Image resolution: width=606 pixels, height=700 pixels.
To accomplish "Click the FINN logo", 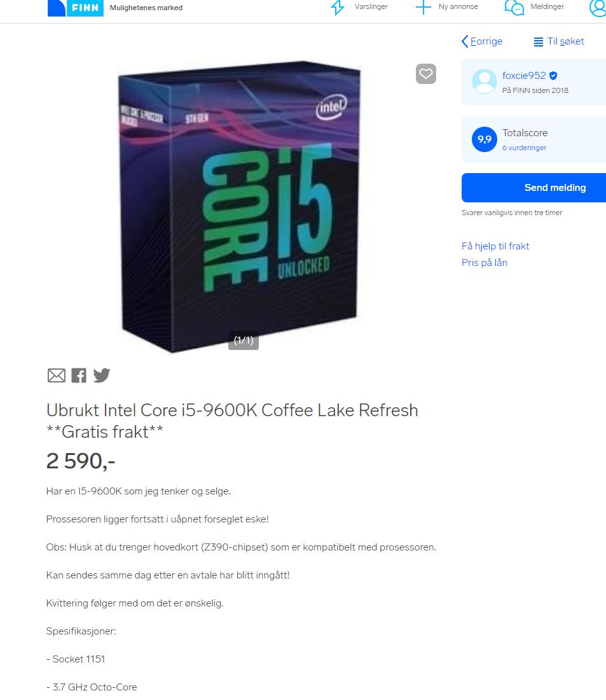I will coord(75,8).
